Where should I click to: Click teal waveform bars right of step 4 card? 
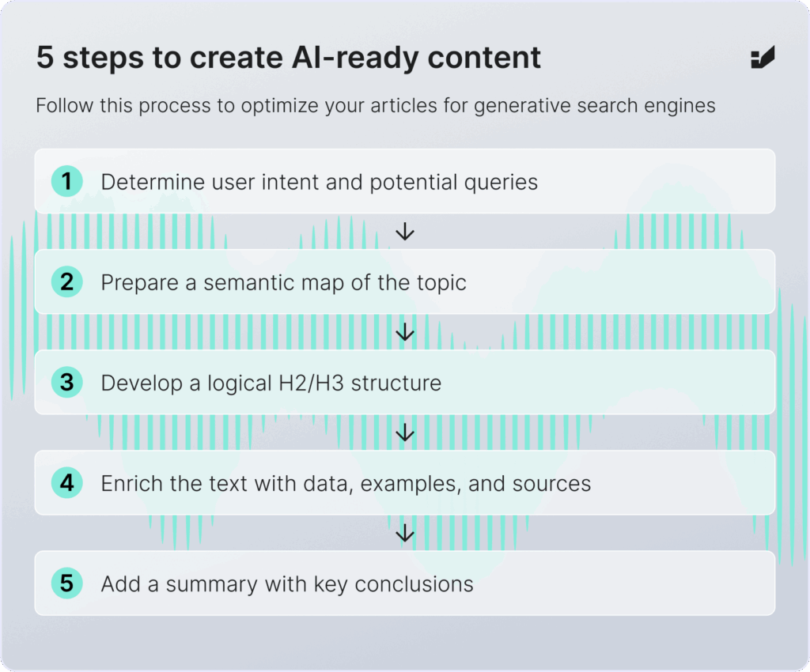(791, 483)
